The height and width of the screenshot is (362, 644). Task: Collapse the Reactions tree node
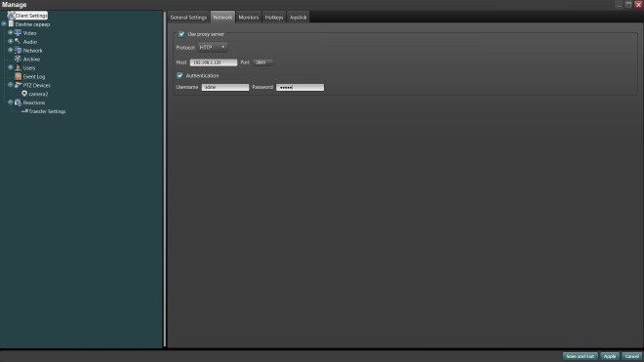pyautogui.click(x=11, y=102)
